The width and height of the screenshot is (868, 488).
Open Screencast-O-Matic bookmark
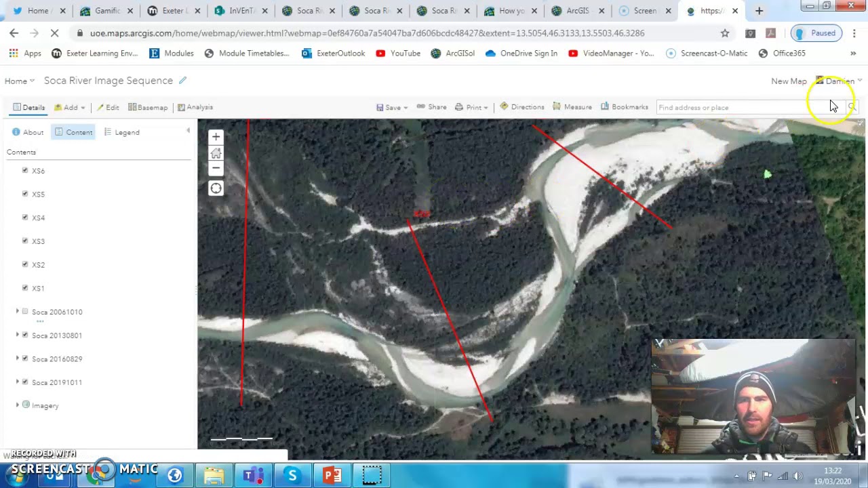pos(707,54)
